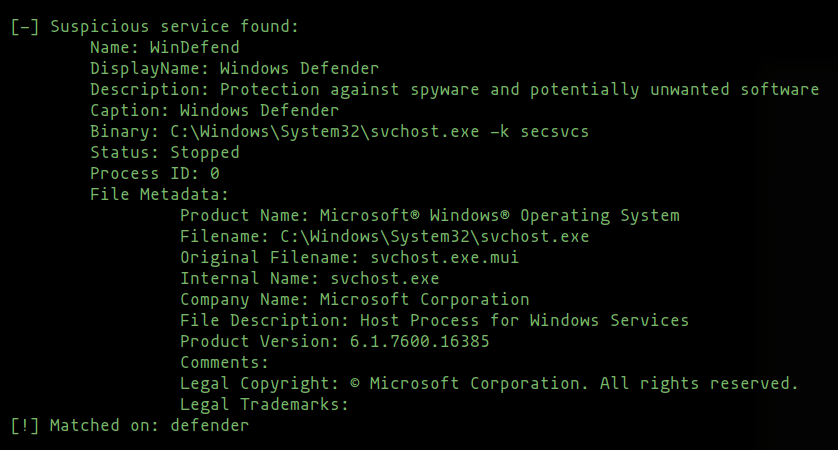The height and width of the screenshot is (450, 838).
Task: Click the Legal Copyright line
Action: click(x=489, y=384)
